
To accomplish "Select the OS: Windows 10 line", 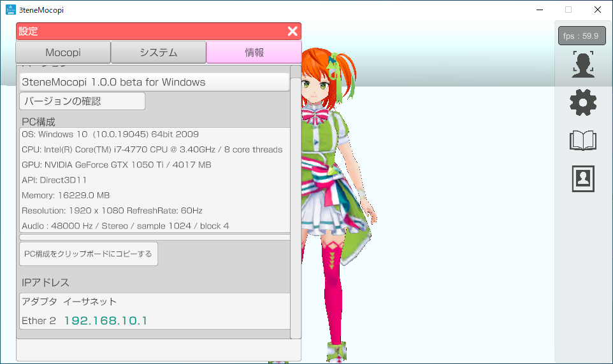I will point(110,134).
